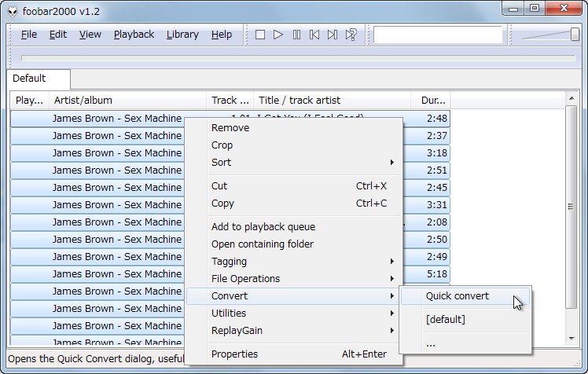The height and width of the screenshot is (374, 588).
Task: Click the Title / track artist header
Action: pyautogui.click(x=333, y=100)
